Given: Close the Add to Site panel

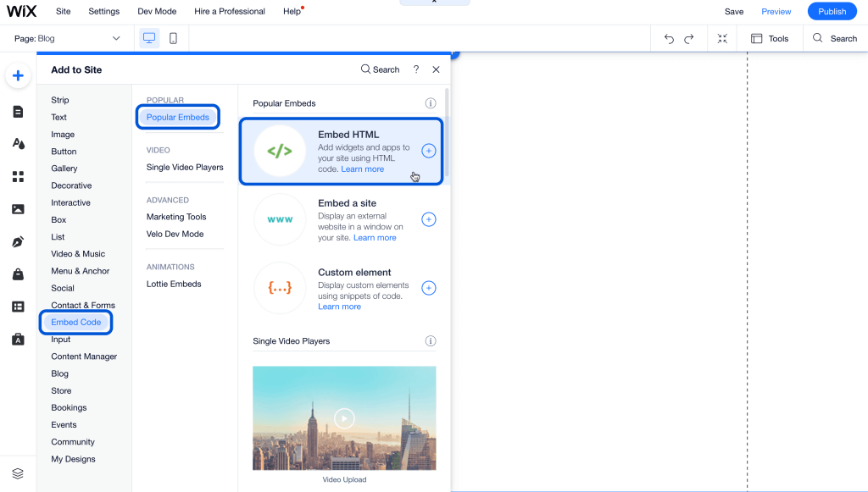Looking at the screenshot, I should (x=436, y=69).
